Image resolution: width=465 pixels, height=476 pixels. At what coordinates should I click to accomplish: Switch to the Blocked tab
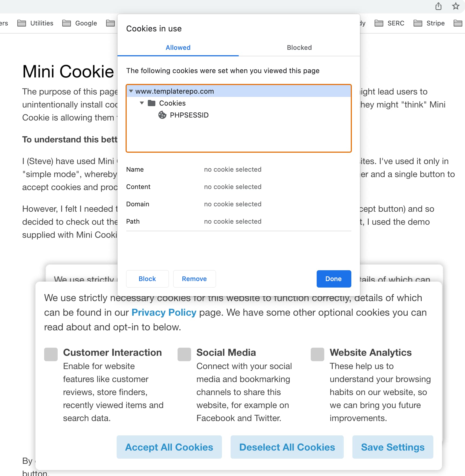pyautogui.click(x=299, y=48)
